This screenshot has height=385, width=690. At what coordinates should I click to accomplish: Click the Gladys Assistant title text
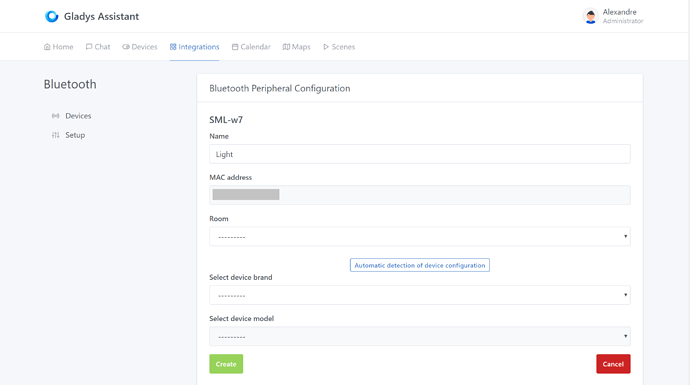coord(101,16)
